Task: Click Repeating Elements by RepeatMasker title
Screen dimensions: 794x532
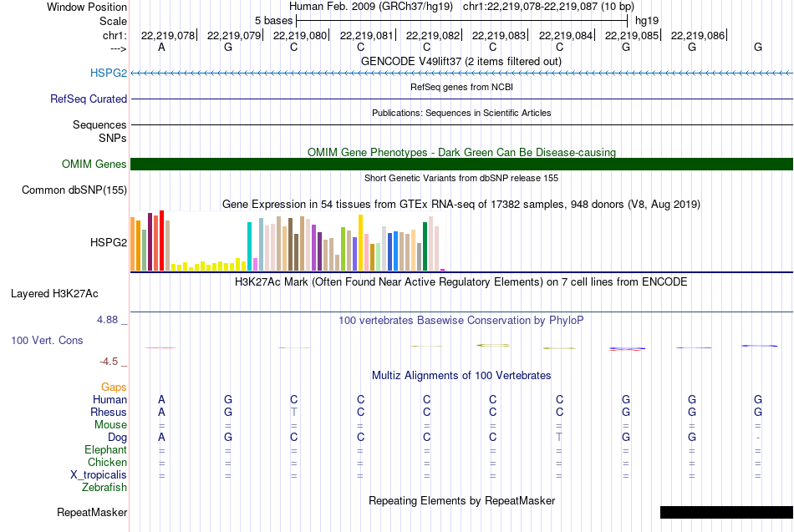Action: coord(461,500)
